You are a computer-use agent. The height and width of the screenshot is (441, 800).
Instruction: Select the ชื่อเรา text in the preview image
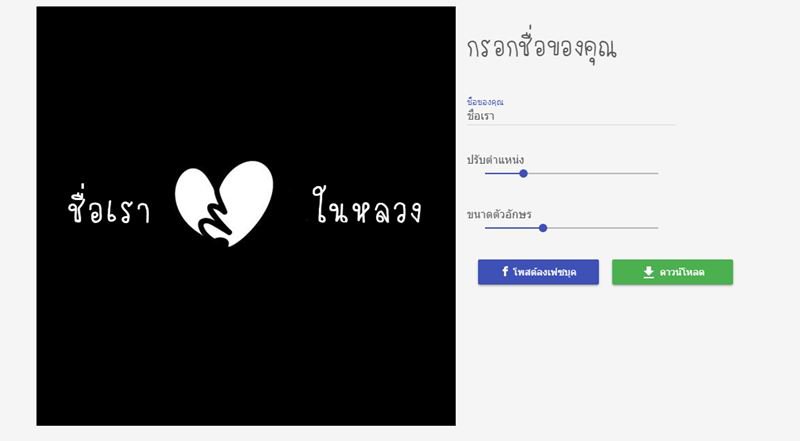pos(109,205)
